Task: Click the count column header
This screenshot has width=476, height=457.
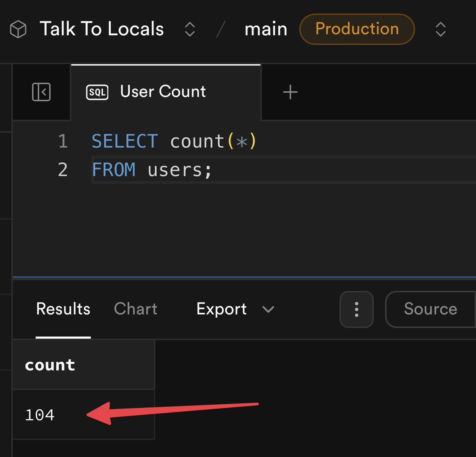Action: click(50, 365)
